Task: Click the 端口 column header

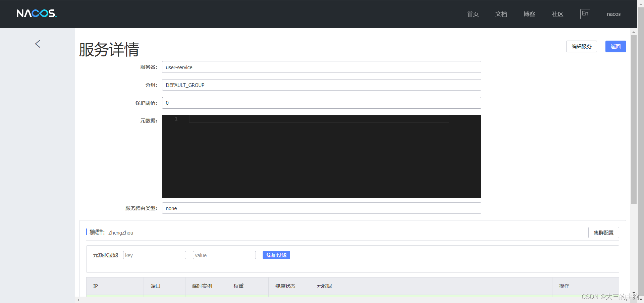Action: point(164,286)
